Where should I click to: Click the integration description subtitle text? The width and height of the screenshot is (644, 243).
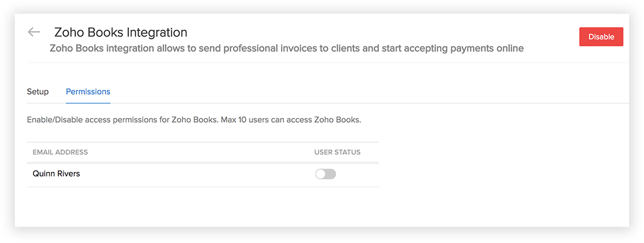point(286,48)
